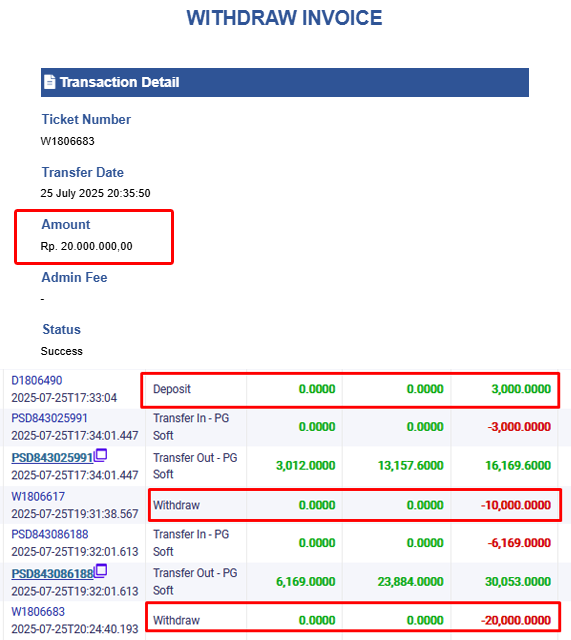Viewport: 571px width, 640px height.
Task: Open underlined PSD843025991 transaction link
Action: click(x=52, y=458)
